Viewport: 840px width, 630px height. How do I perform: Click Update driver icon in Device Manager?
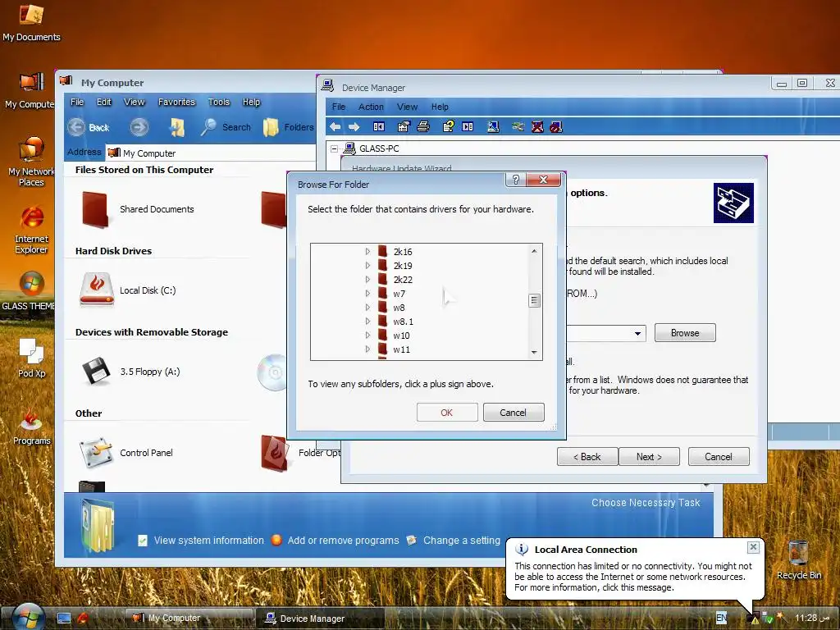518,127
